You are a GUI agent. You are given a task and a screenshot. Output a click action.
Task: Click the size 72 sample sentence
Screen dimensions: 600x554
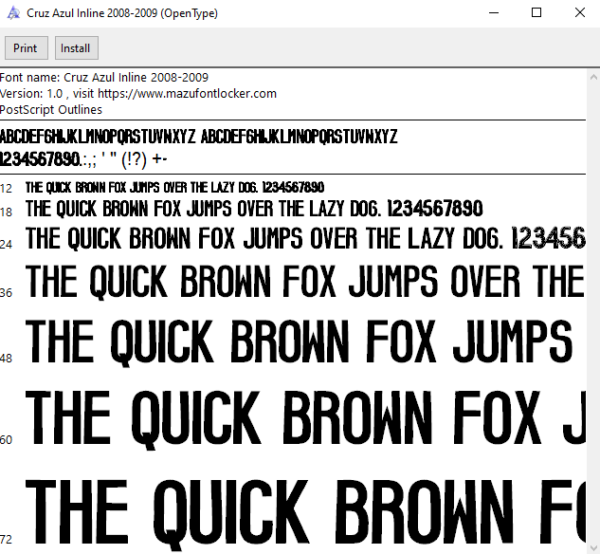pyautogui.click(x=305, y=513)
